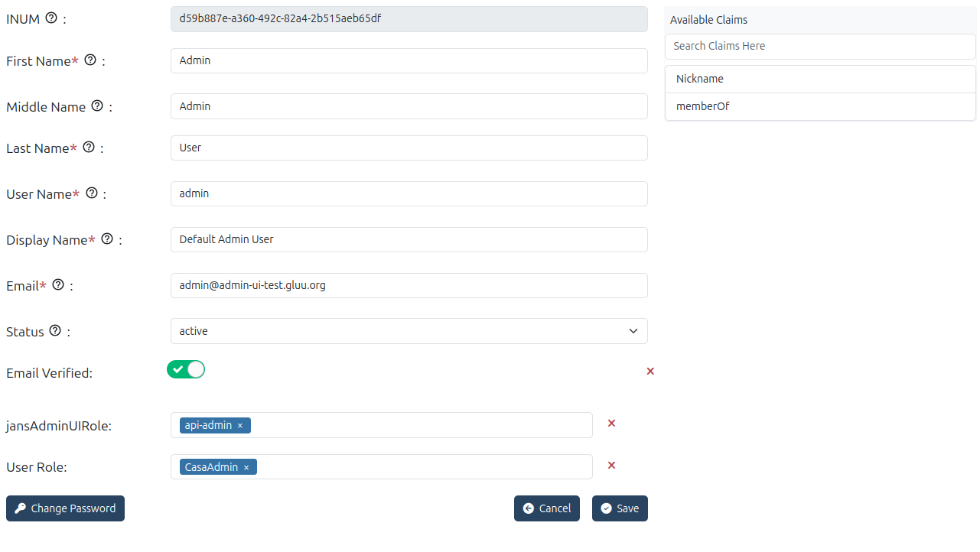Delete the Email Verified claim row

650,372
